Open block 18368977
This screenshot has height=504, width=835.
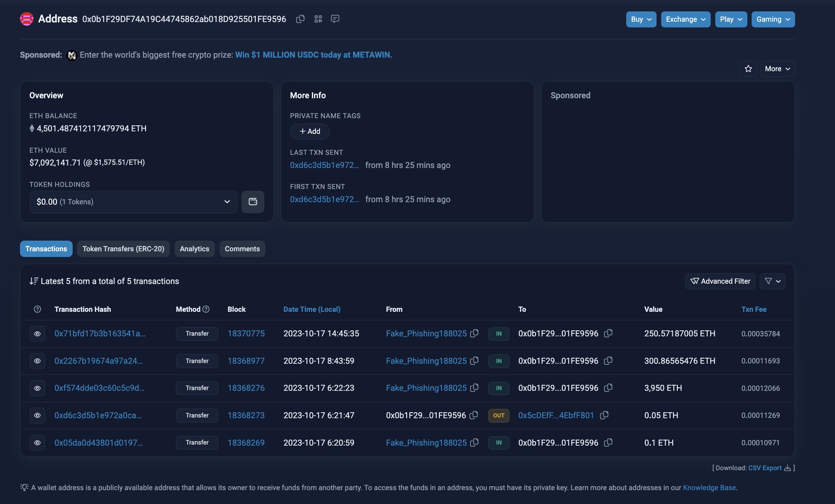coord(246,361)
